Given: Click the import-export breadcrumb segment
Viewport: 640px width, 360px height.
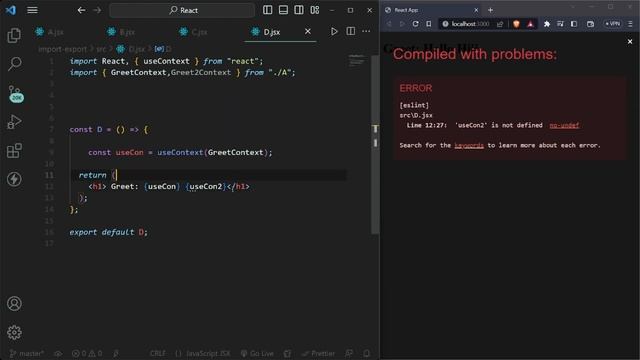Looking at the screenshot, I should (62, 49).
